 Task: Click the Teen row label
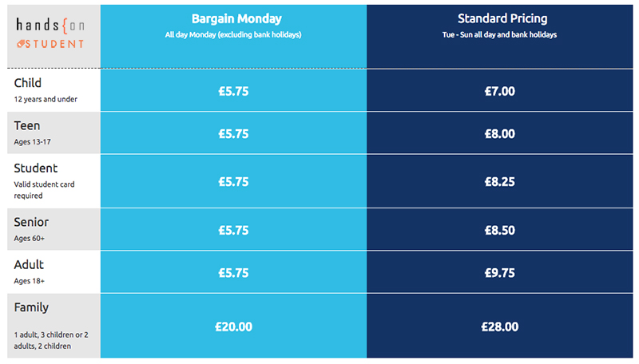pos(27,126)
